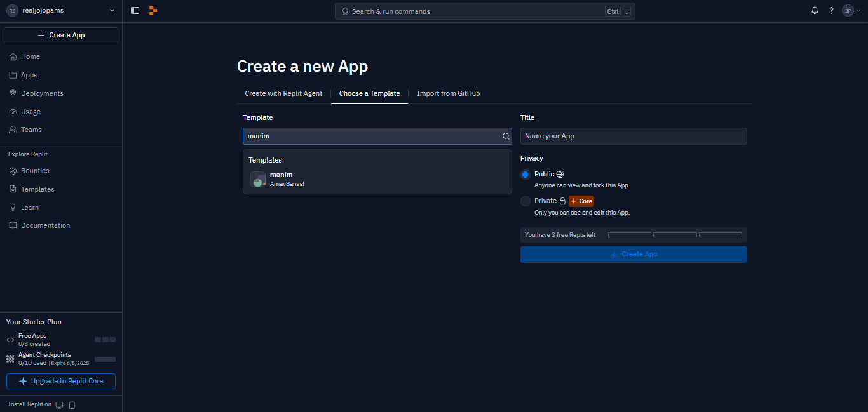Collapse the left sidebar with the panel icon

click(134, 10)
